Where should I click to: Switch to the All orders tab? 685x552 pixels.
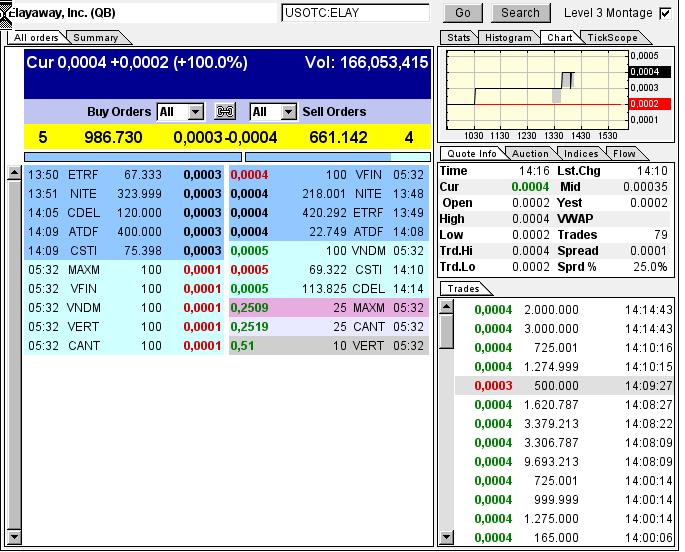click(36, 38)
